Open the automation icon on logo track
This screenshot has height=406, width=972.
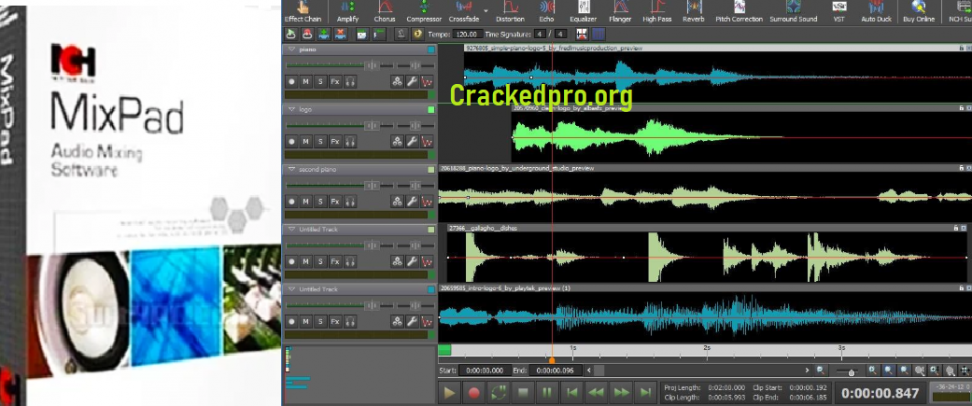(426, 141)
